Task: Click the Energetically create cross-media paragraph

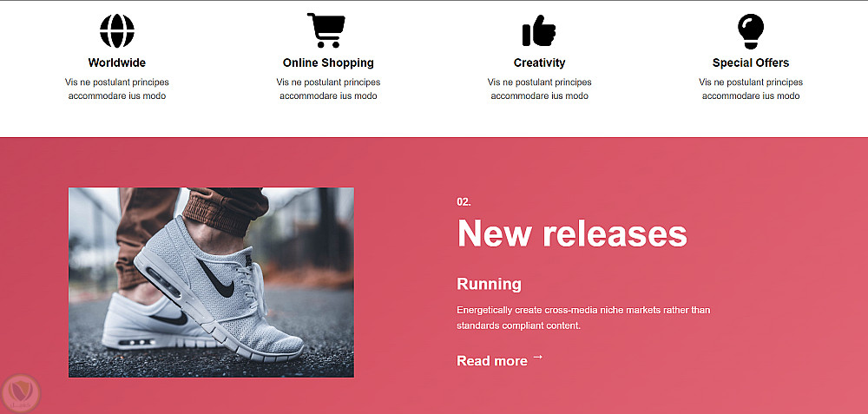Action: click(583, 318)
